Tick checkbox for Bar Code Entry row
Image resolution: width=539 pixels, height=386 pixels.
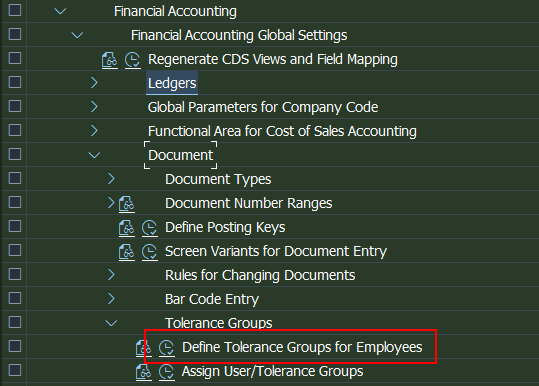point(15,298)
